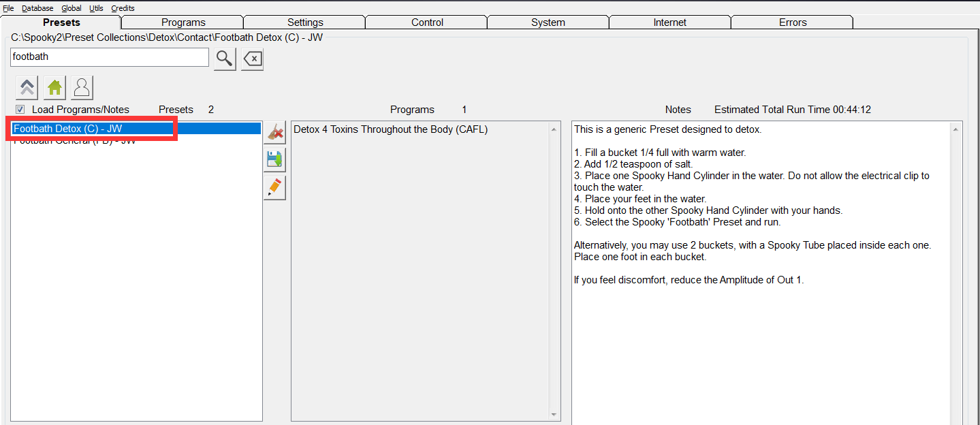The width and height of the screenshot is (980, 425).
Task: Click the footbath search input field
Action: 109,57
